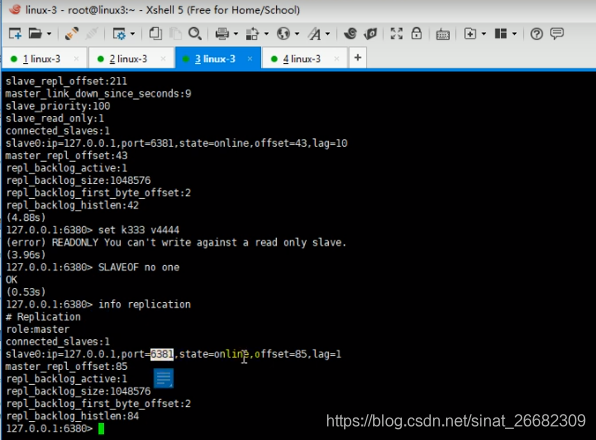The height and width of the screenshot is (440, 596).
Task: Click the 'repl_backlog_histlen:84' line
Action: pyautogui.click(x=72, y=416)
